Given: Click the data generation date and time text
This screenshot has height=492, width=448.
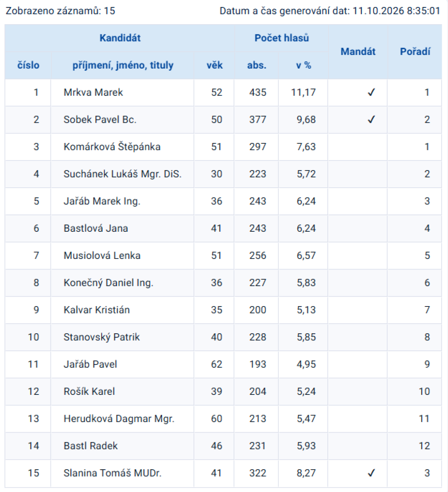Looking at the screenshot, I should (330, 11).
